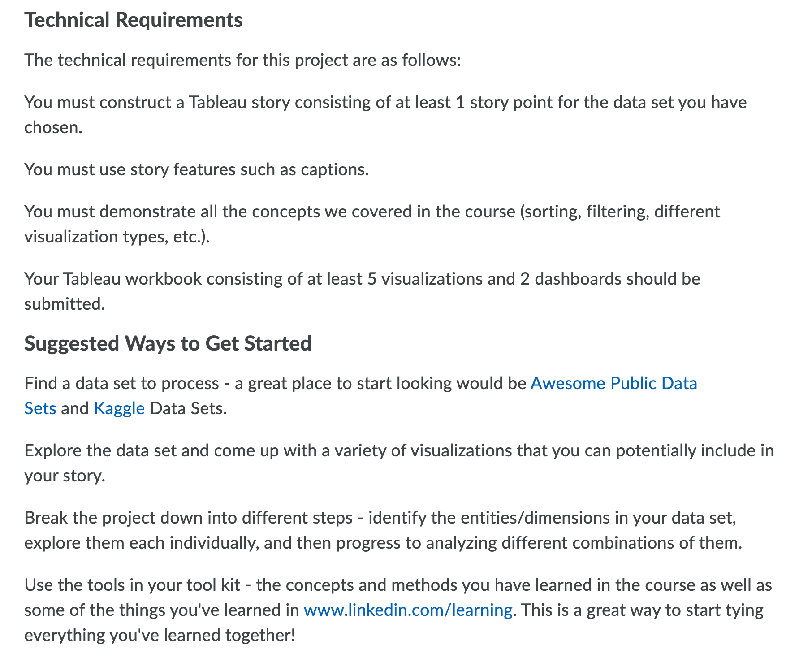Viewport: 812px width, 658px height.
Task: Click the word 'chosen.' below the Tableau story line
Action: pyautogui.click(x=53, y=127)
